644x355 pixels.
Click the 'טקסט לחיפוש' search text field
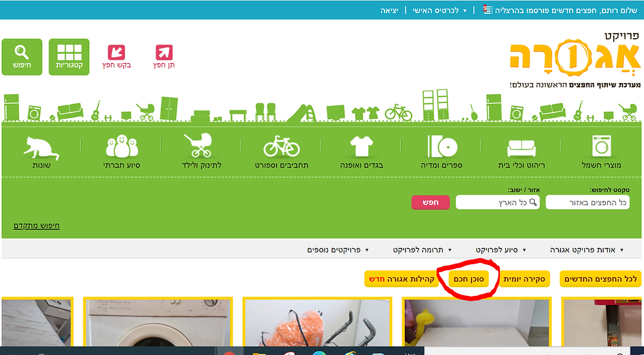pyautogui.click(x=587, y=202)
